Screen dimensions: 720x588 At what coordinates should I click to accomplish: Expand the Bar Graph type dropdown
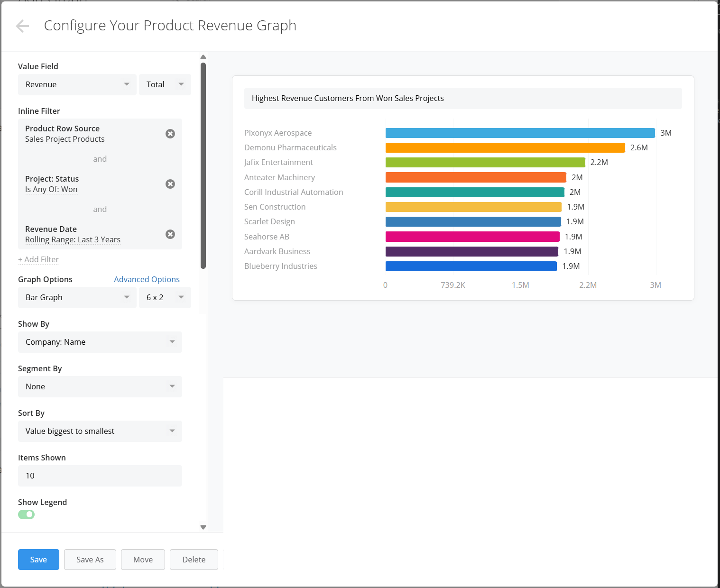pyautogui.click(x=77, y=297)
